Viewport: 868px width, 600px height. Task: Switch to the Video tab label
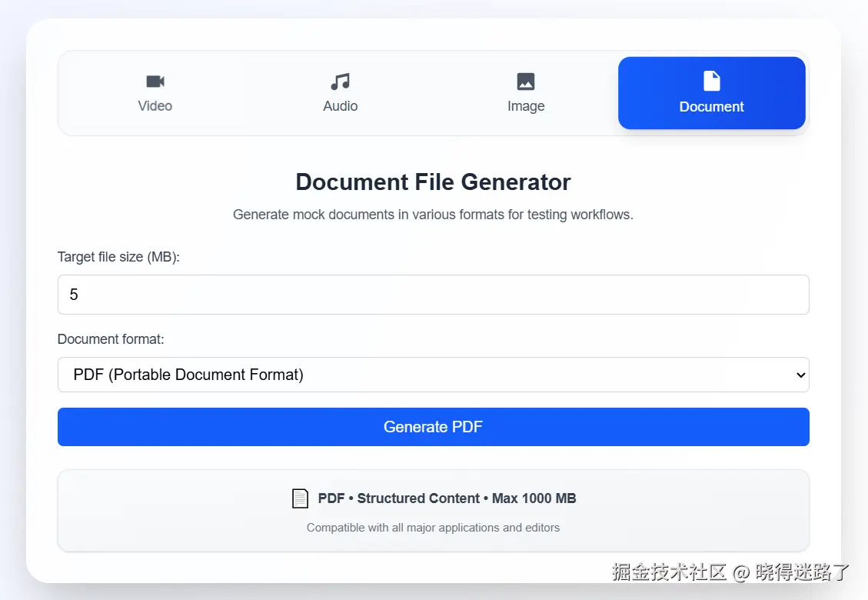coord(155,106)
